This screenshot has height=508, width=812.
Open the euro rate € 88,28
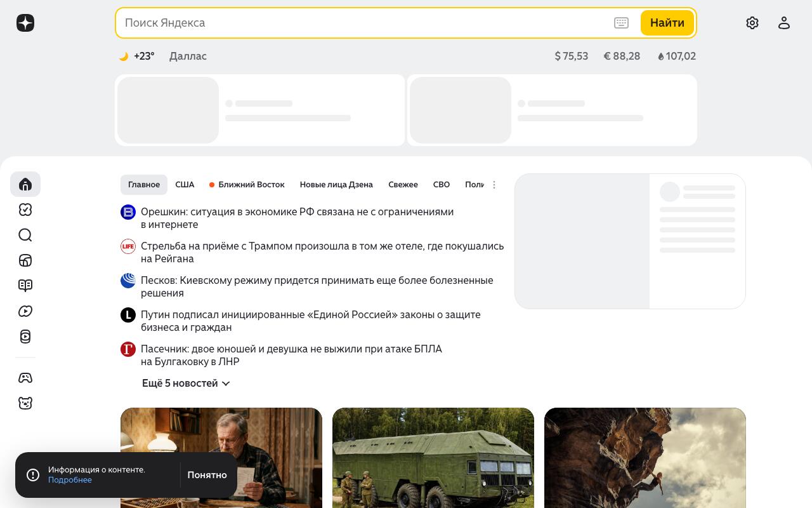tap(622, 56)
